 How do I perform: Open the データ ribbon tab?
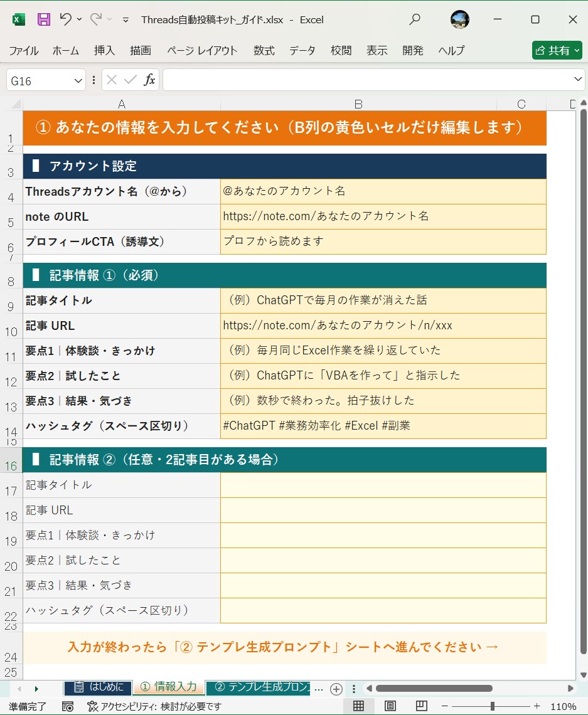point(302,51)
